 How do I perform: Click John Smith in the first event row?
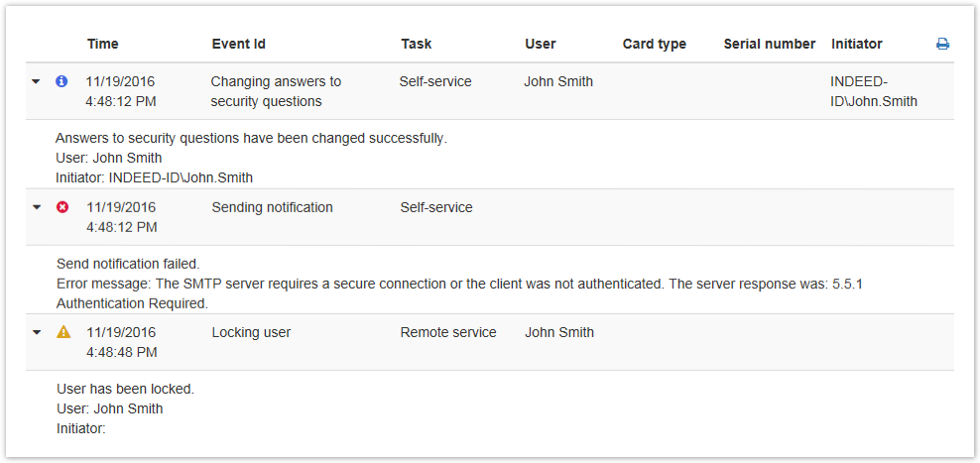(557, 81)
